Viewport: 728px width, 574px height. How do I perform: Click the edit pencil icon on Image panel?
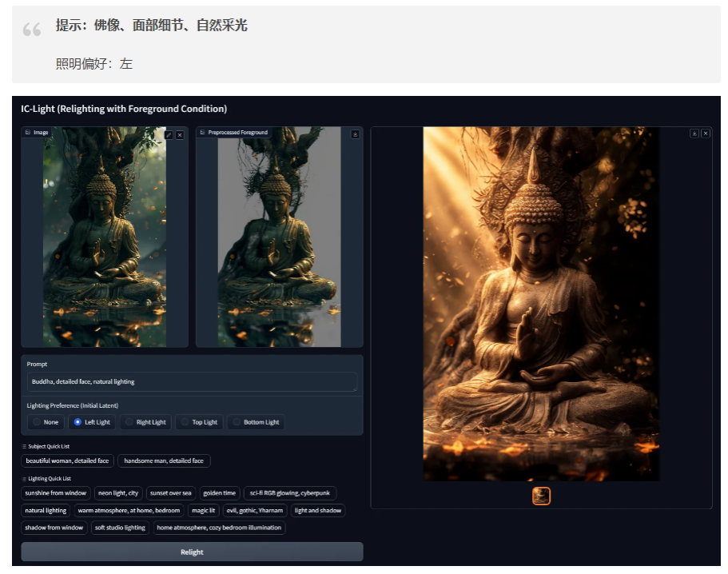click(169, 135)
